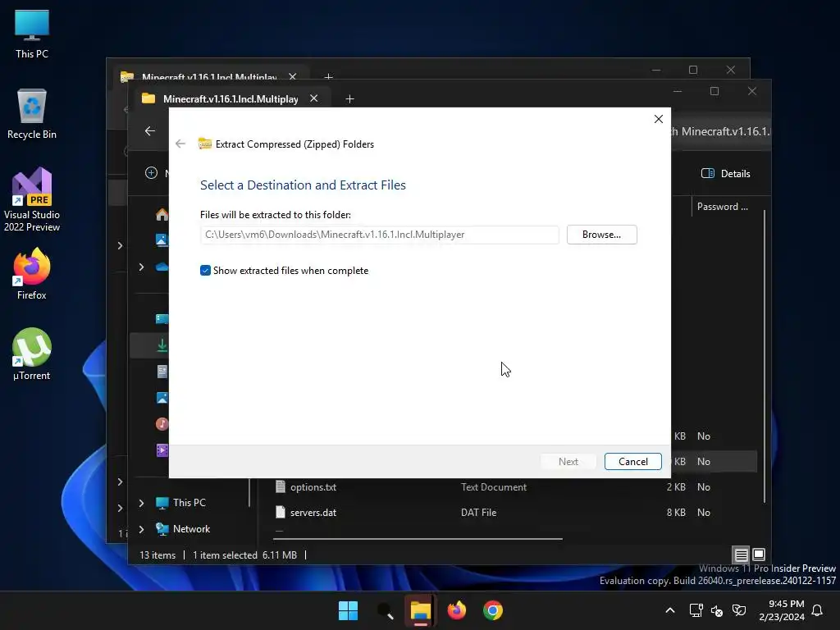This screenshot has width=840, height=630.
Task: Launch Firefox from the desktop shortcut
Action: [32, 274]
